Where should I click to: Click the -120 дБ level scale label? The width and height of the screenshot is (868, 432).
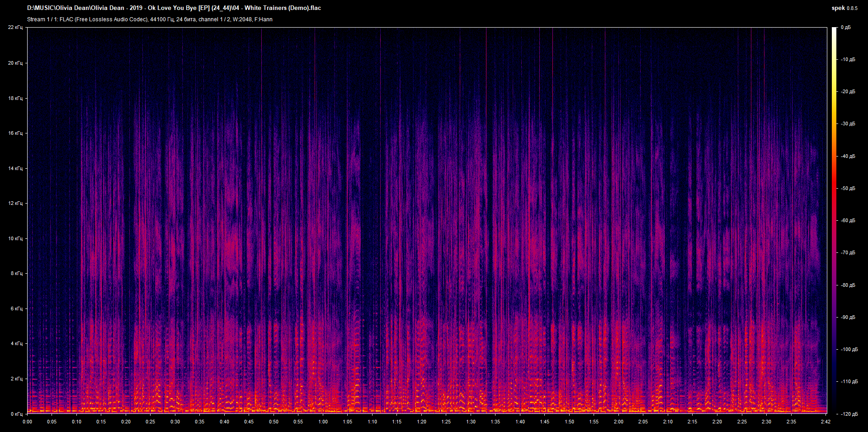click(x=849, y=414)
